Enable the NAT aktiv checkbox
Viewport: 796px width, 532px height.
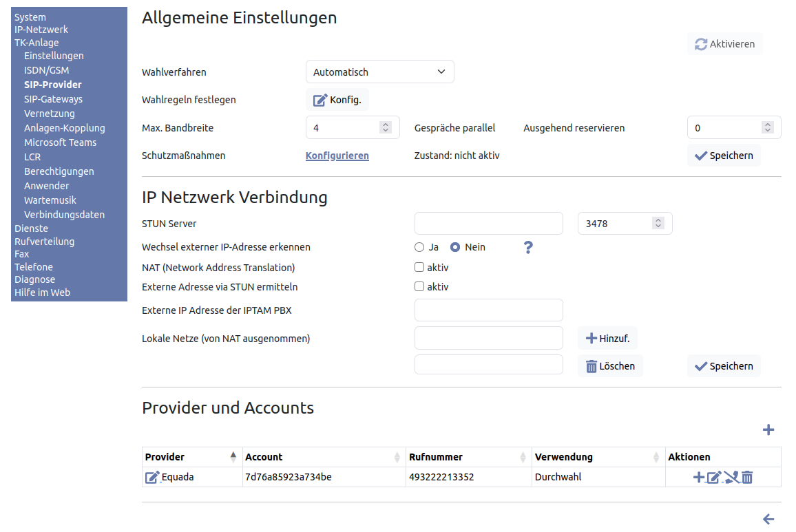pyautogui.click(x=419, y=267)
